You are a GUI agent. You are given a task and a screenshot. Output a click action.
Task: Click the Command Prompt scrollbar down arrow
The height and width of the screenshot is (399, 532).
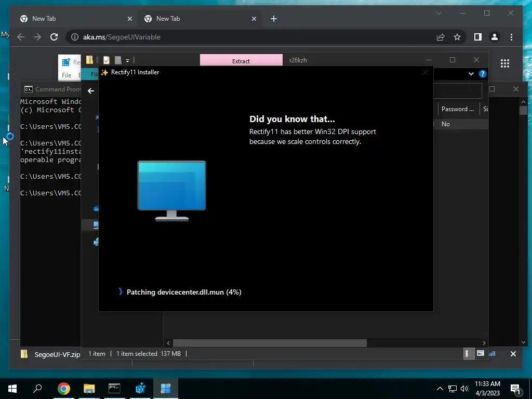tap(523, 343)
